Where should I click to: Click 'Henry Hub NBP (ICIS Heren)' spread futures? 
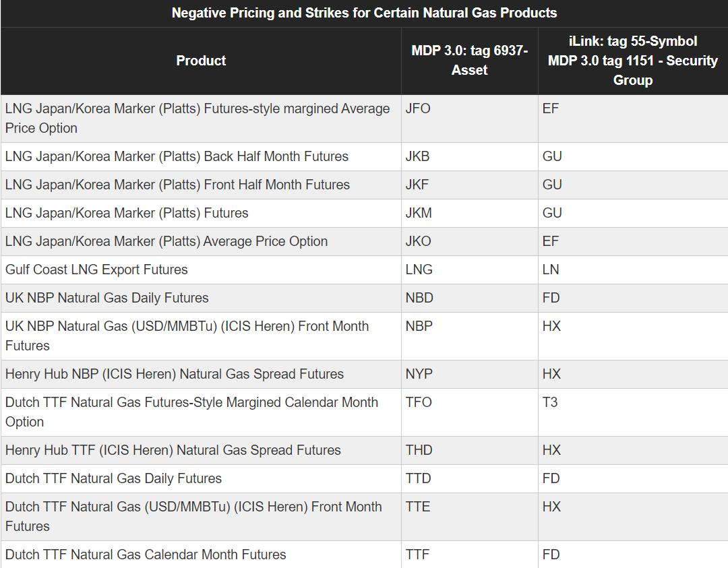click(x=175, y=374)
